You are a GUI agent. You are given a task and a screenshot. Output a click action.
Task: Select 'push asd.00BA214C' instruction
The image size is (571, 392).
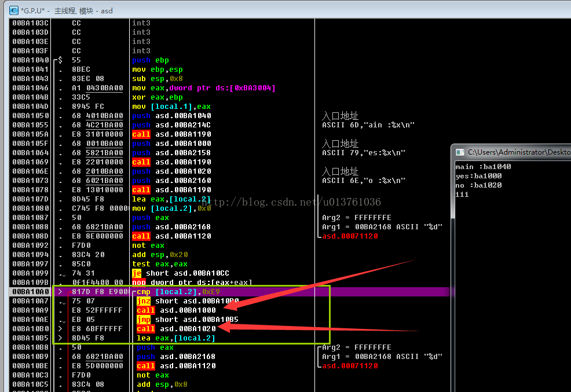(x=171, y=125)
